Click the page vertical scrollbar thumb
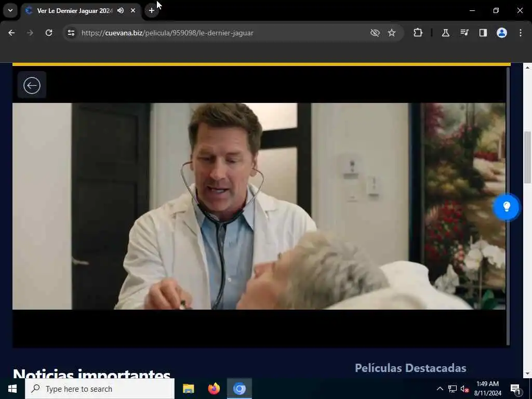The width and height of the screenshot is (532, 399). [x=527, y=157]
